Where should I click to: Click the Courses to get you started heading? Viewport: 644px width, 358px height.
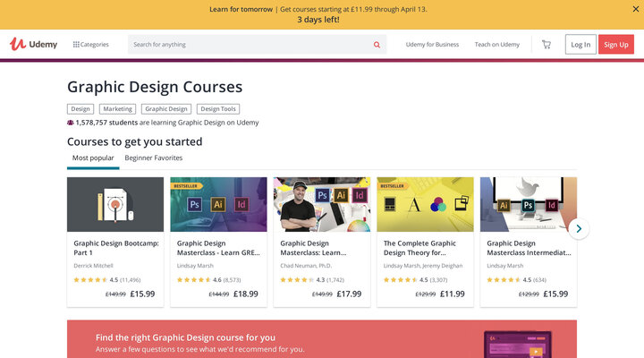[x=135, y=141]
